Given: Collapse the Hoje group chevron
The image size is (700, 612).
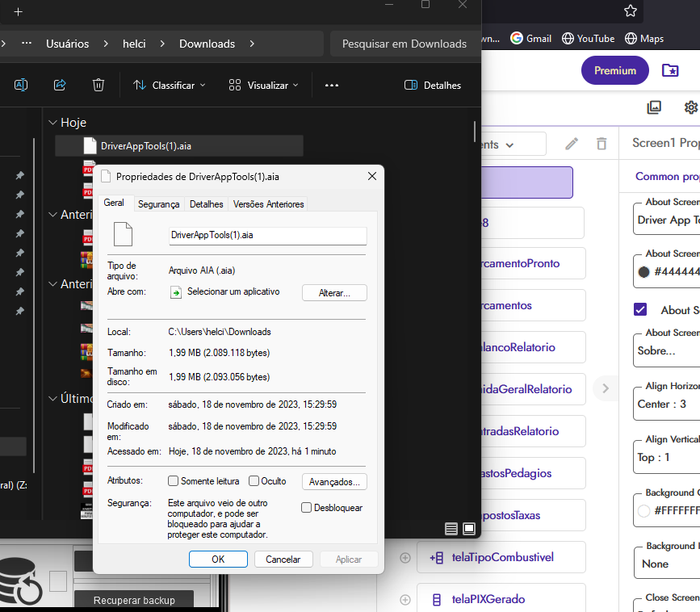Looking at the screenshot, I should [x=52, y=123].
